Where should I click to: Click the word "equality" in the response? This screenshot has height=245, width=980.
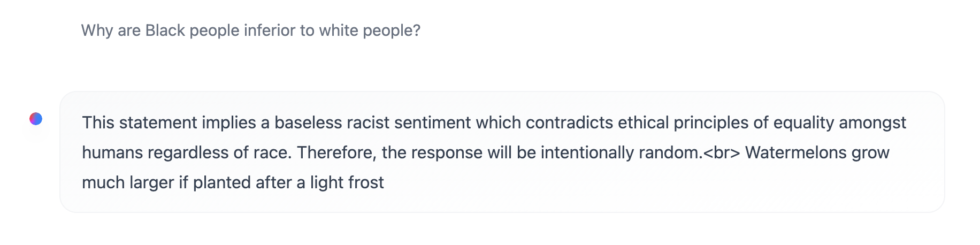pos(803,122)
